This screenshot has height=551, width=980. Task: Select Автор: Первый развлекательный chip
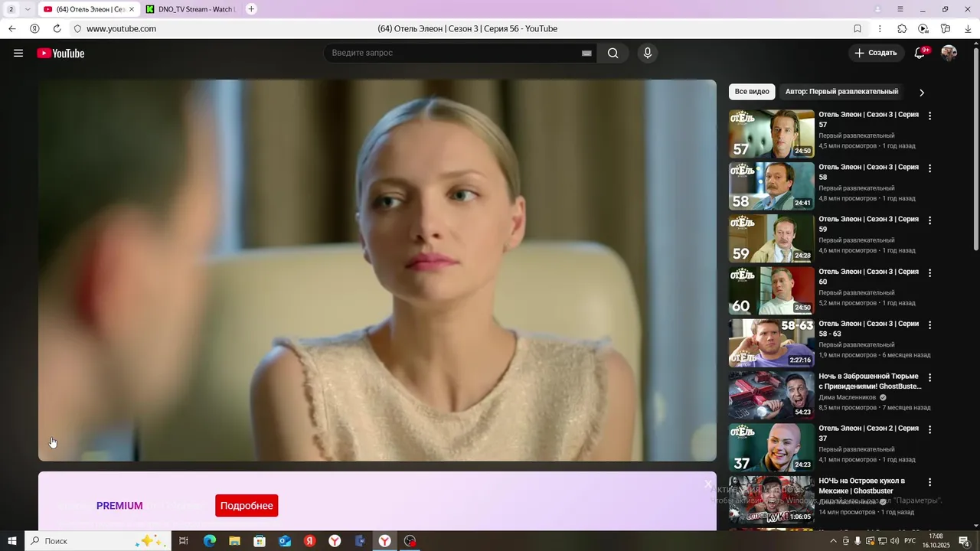click(x=841, y=92)
